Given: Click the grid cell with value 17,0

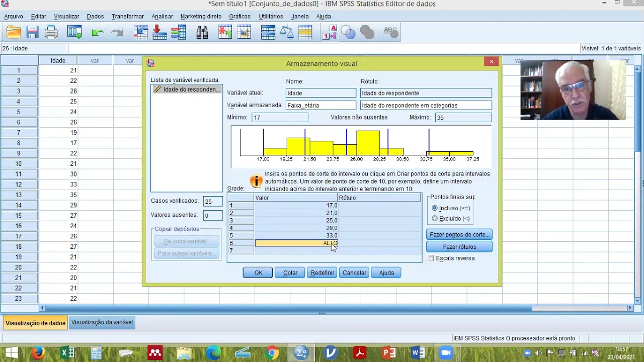Looking at the screenshot, I should click(296, 205).
